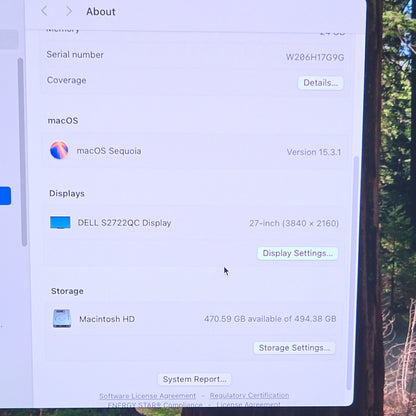
Task: Open coverage Details button
Action: (x=320, y=83)
